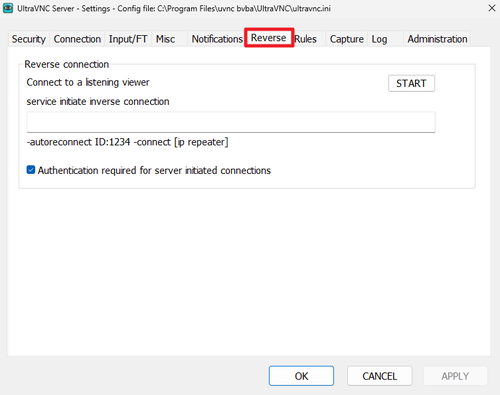The height and width of the screenshot is (395, 500).
Task: Open the Administration tab
Action: (437, 39)
